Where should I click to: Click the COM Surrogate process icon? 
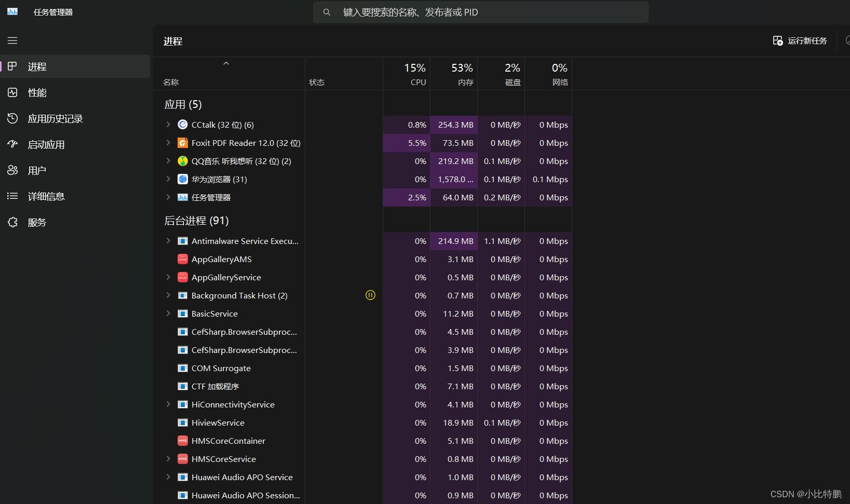(x=183, y=368)
